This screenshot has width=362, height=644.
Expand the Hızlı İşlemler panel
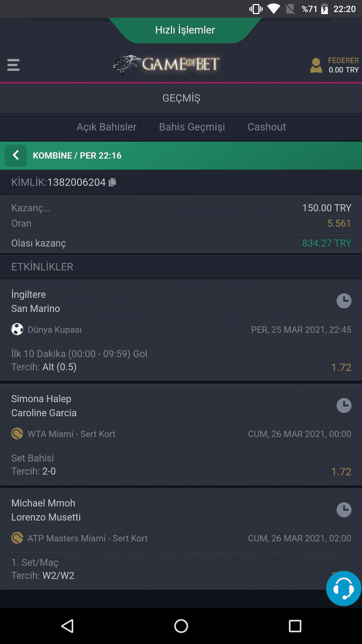(185, 30)
